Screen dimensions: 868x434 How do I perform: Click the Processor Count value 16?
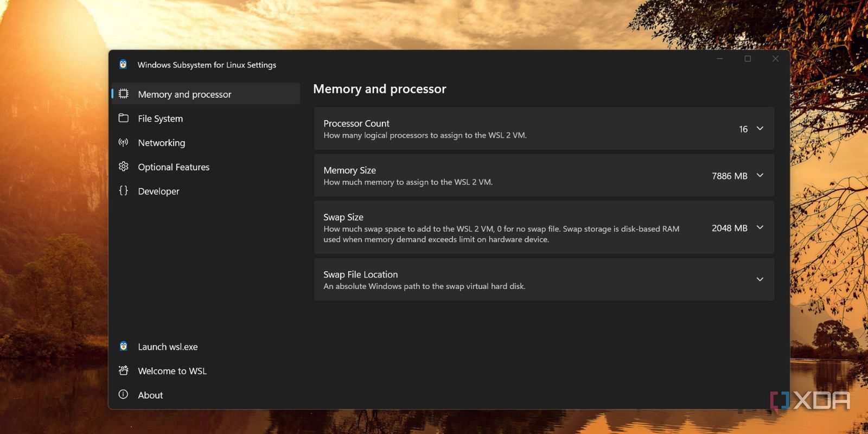pos(743,129)
